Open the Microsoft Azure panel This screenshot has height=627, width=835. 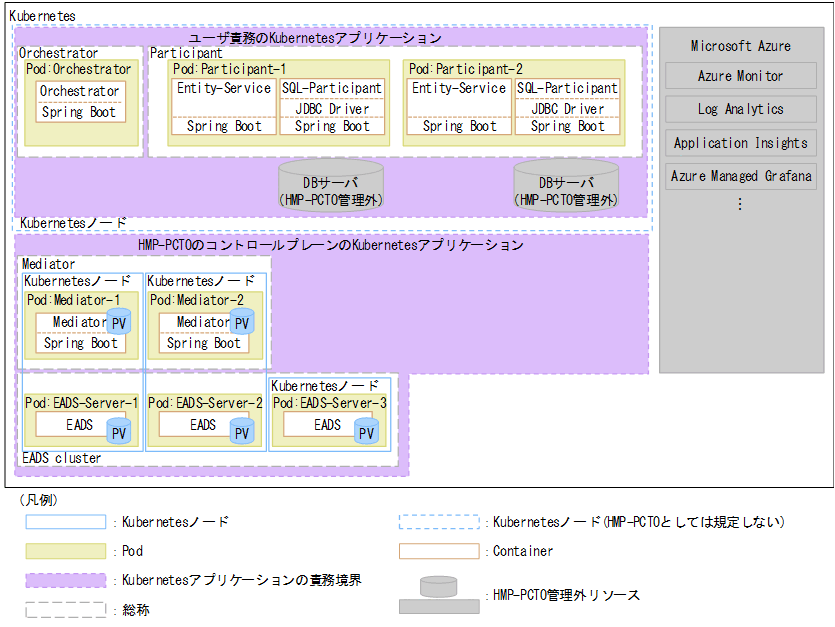[740, 45]
